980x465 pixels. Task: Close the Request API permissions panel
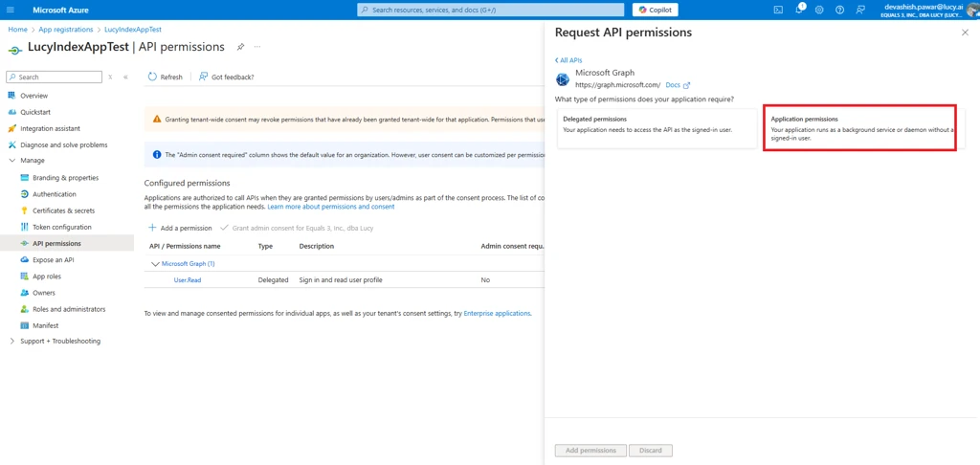[x=964, y=33]
